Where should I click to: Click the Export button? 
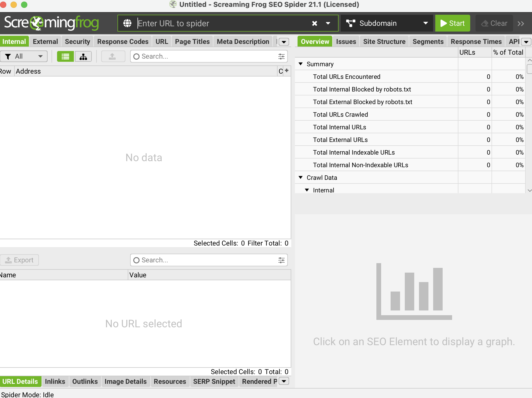tap(19, 260)
